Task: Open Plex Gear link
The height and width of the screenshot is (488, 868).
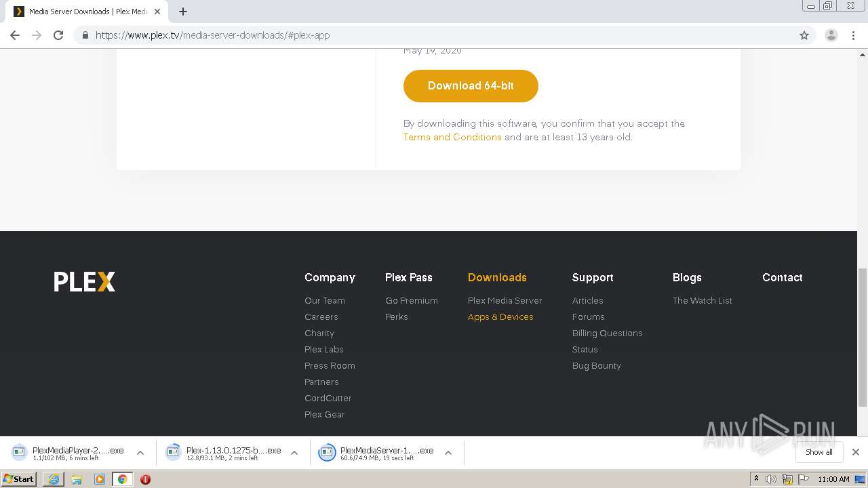Action: 325,414
